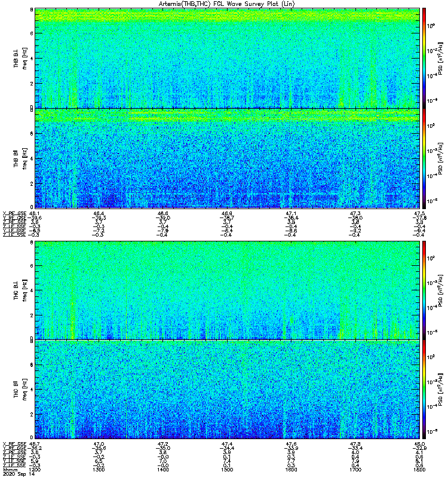Image resolution: width=448 pixels, height=478 pixels.
Task: Click the Artemis FGL Wave Survey Plot title
Action: point(226,4)
